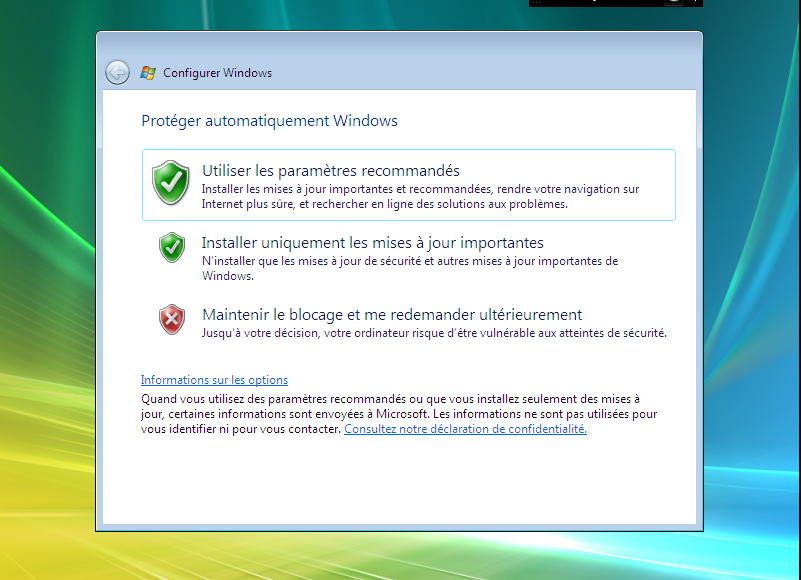Click the red shield with X icon
801x580 pixels.
click(x=172, y=319)
